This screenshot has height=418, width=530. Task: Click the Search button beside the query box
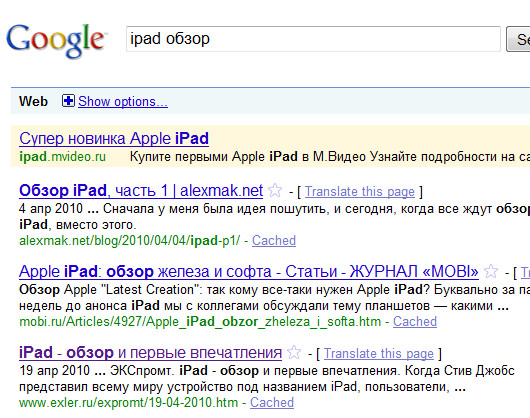click(x=518, y=39)
